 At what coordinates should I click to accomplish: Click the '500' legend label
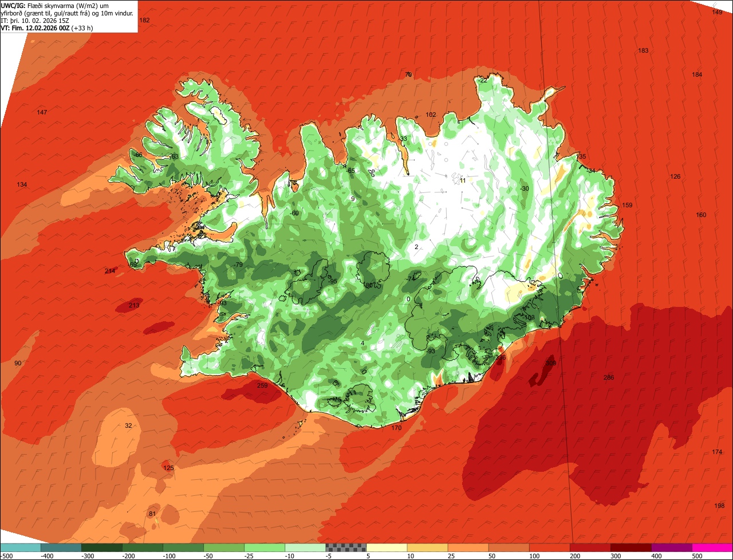click(697, 555)
